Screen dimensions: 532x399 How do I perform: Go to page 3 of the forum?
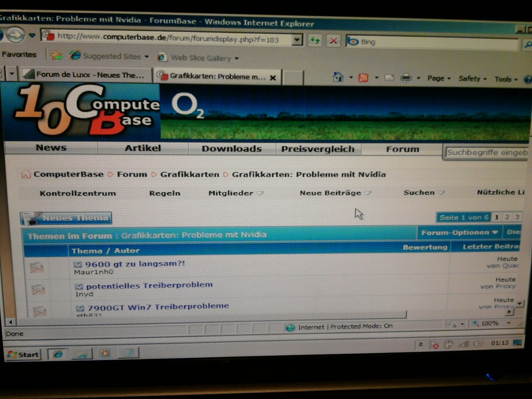517,217
